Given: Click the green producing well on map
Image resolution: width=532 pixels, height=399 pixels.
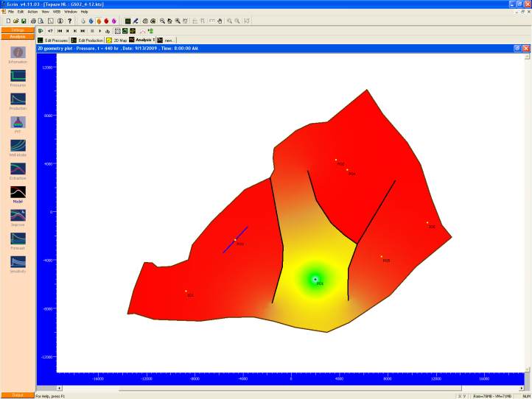Looking at the screenshot, I should 315,279.
